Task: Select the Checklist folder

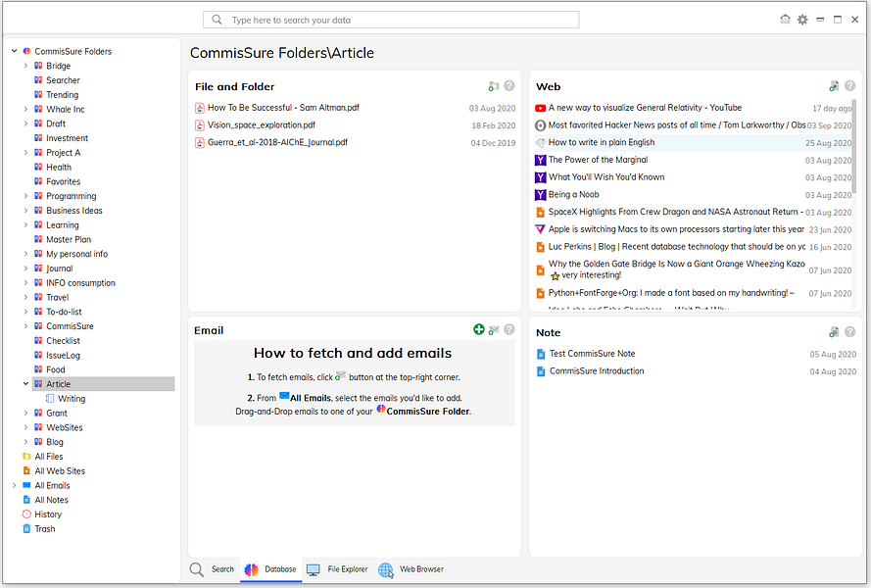Action: 63,340
